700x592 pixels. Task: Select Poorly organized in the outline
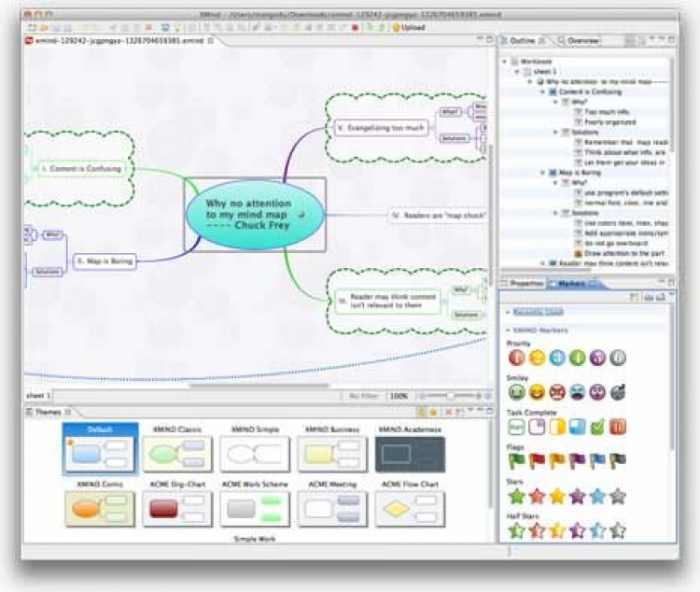point(609,122)
